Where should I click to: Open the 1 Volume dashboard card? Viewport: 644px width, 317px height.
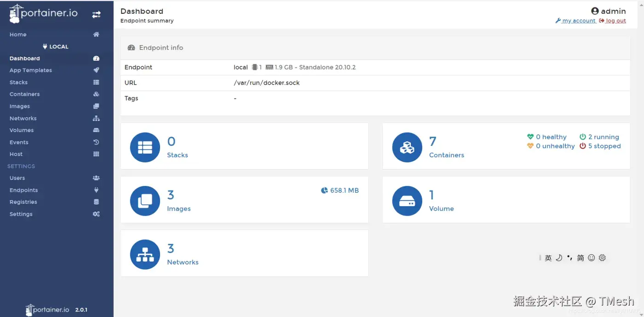pyautogui.click(x=506, y=200)
